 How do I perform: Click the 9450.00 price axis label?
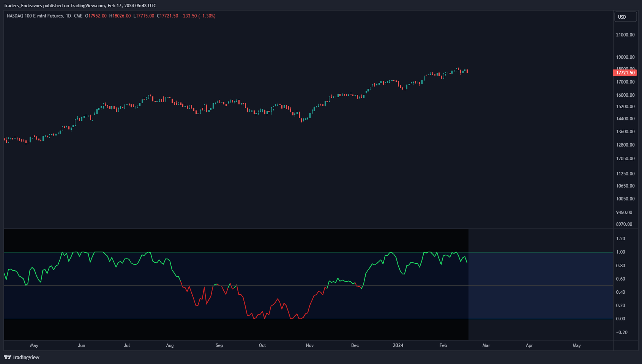624,213
